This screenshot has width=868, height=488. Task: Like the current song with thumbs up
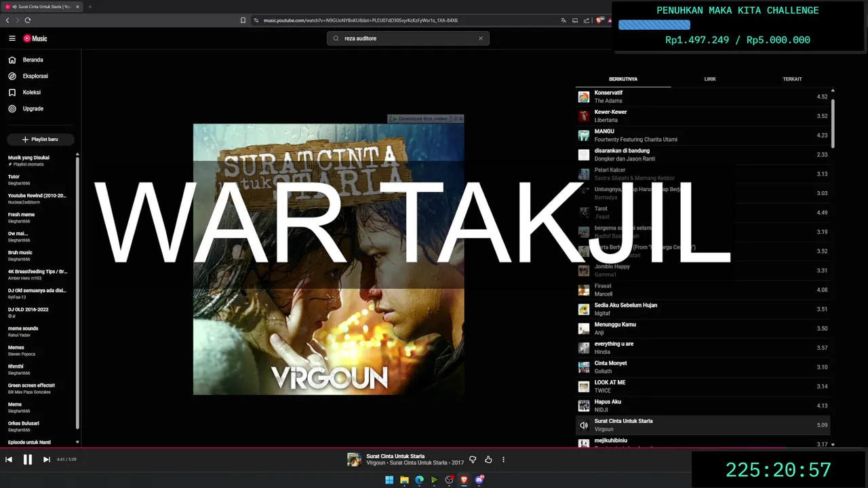488,460
